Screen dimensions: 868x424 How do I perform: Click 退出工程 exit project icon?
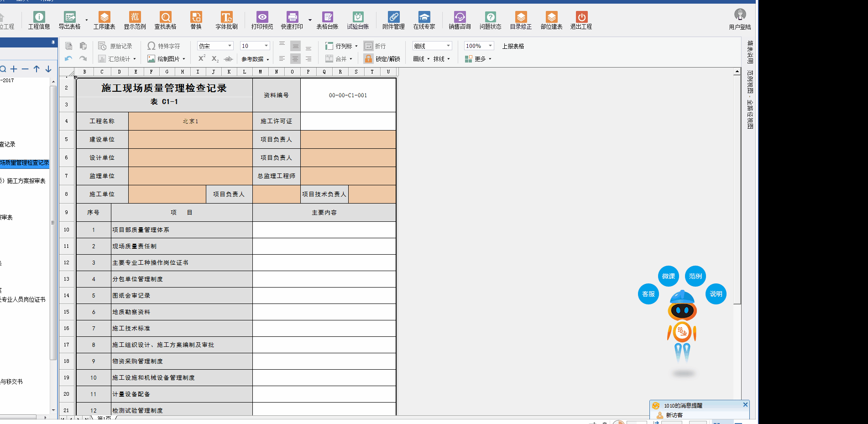(x=581, y=21)
